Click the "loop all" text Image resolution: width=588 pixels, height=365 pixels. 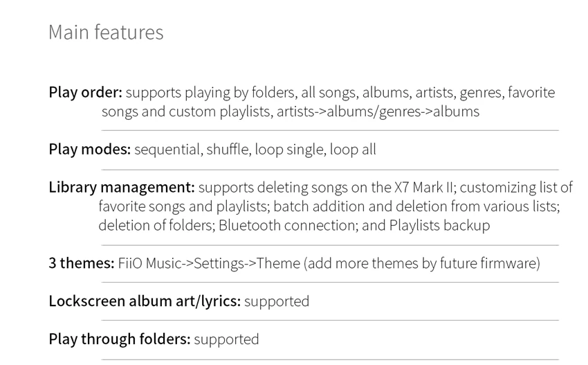352,150
